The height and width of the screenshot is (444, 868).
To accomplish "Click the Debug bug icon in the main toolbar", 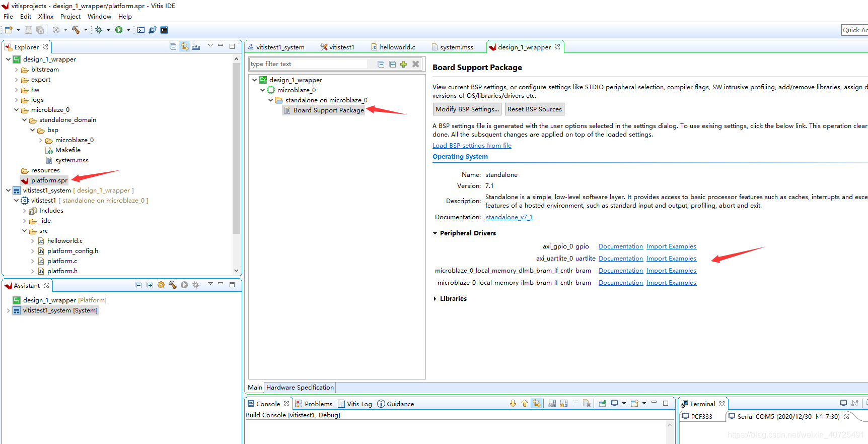I will click(x=99, y=30).
